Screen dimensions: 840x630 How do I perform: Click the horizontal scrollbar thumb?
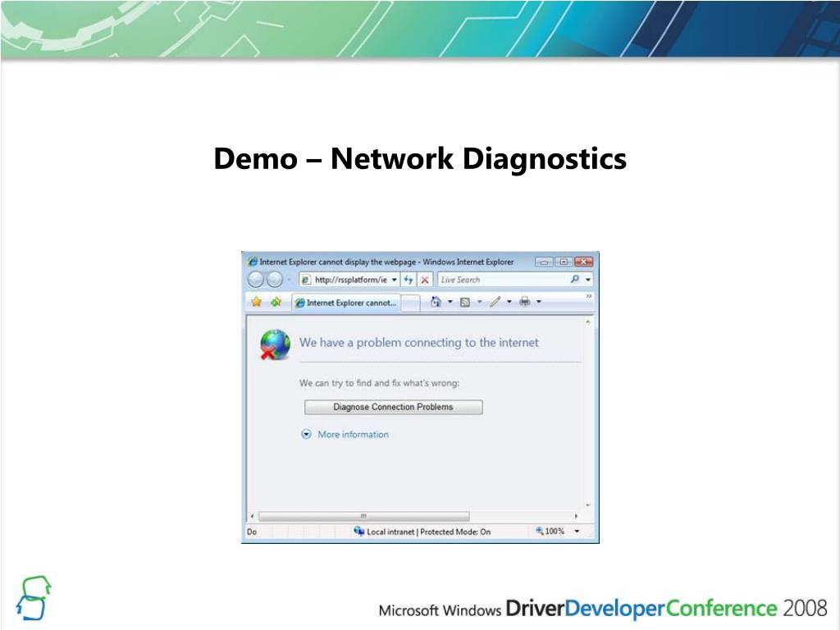[x=363, y=517]
